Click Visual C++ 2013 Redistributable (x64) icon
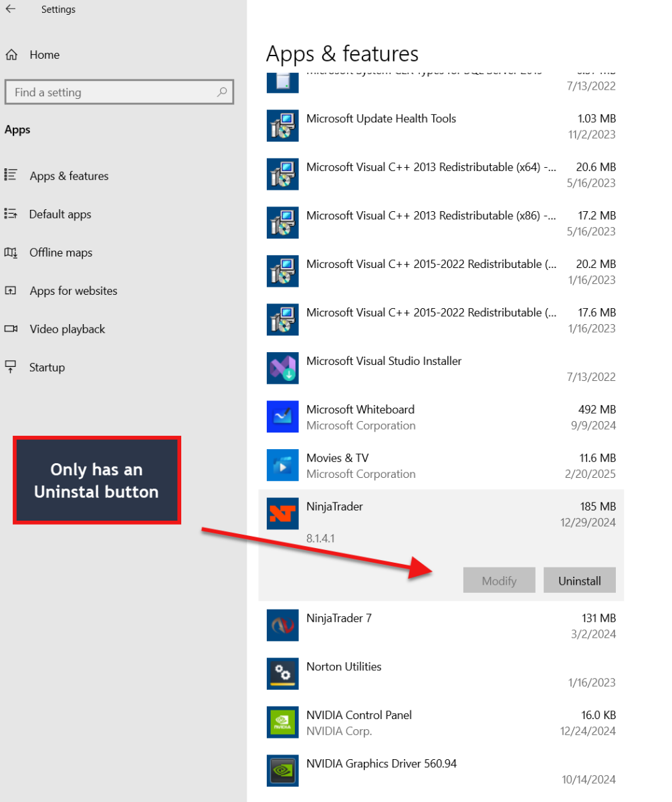672x802 pixels. 282,174
